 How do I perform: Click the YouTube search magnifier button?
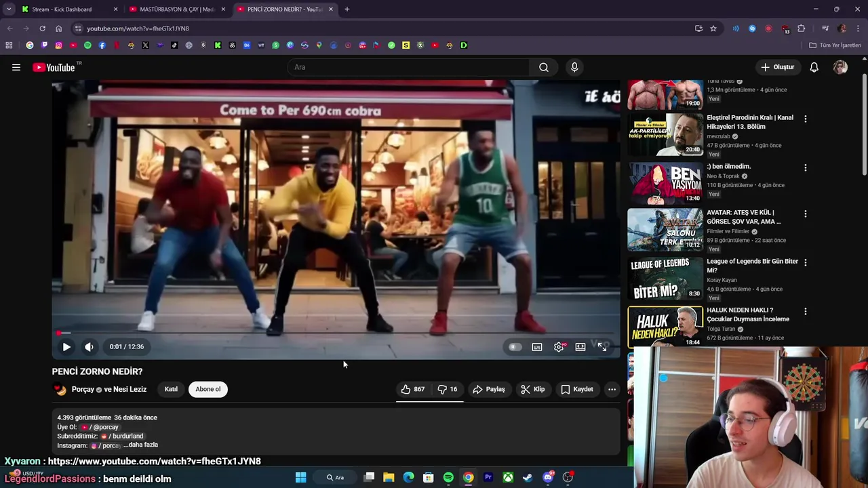click(x=544, y=67)
